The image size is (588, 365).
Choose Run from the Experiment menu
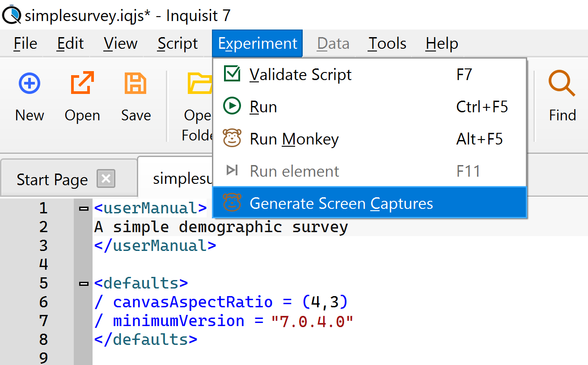[x=263, y=107]
